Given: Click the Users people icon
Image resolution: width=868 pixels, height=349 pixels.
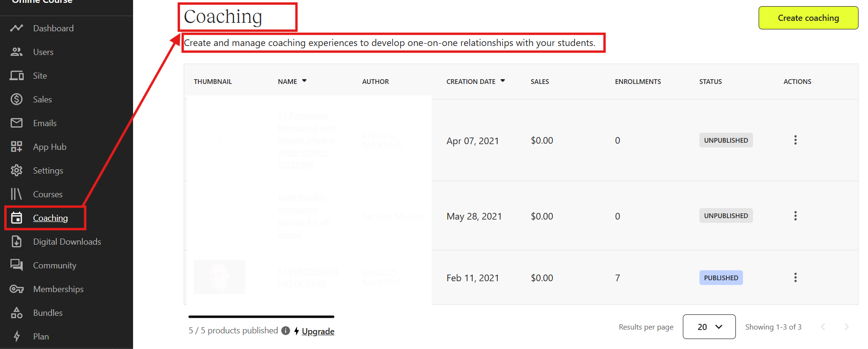Looking at the screenshot, I should click(x=17, y=52).
